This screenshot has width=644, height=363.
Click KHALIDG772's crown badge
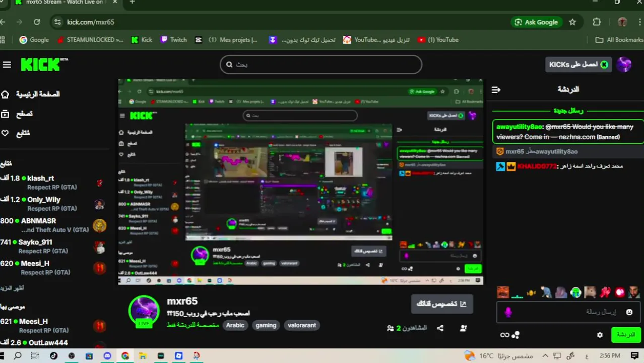pos(511,166)
